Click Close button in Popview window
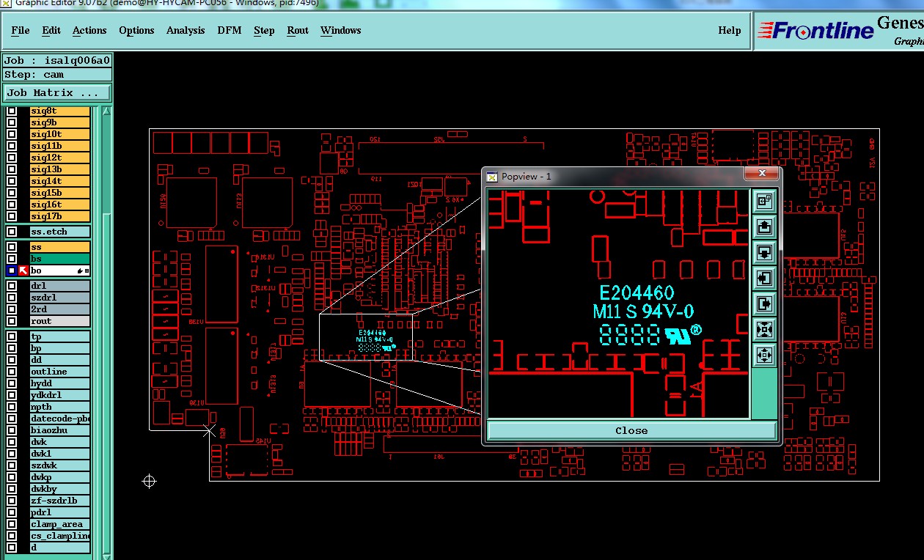 [631, 430]
